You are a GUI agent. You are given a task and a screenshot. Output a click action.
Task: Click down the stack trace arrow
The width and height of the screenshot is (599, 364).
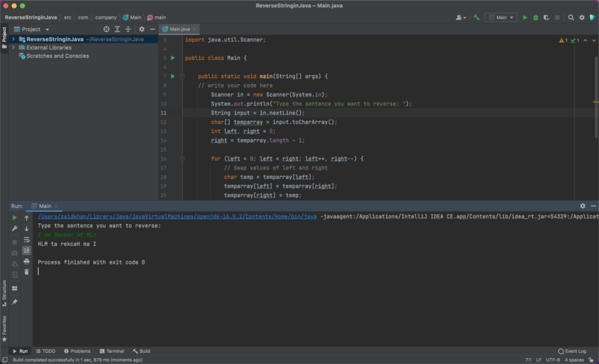pos(26,228)
